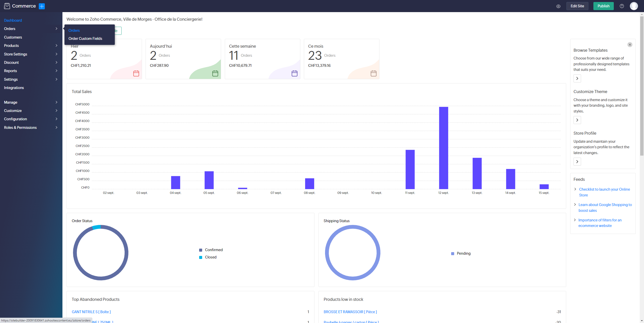
Task: Select Orders in the flyout submenu
Action: (74, 31)
